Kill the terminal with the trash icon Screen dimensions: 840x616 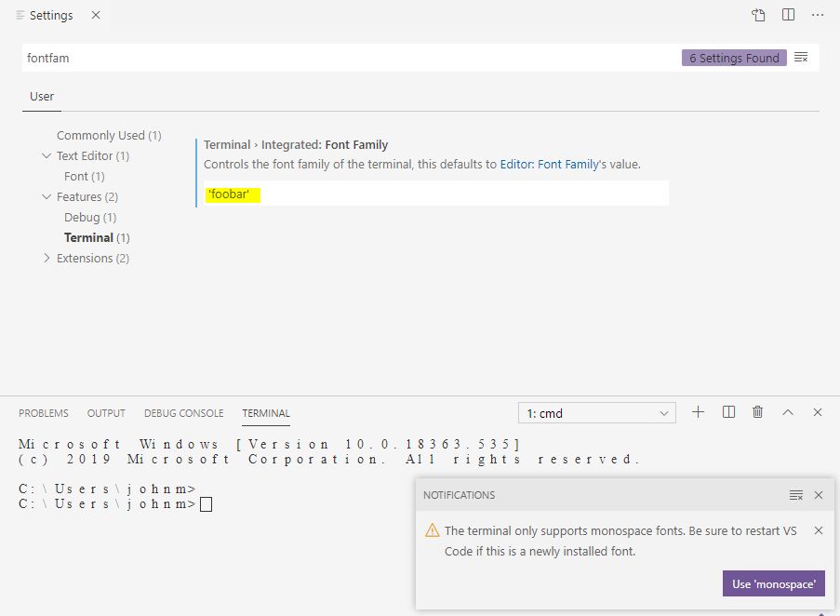pyautogui.click(x=758, y=411)
